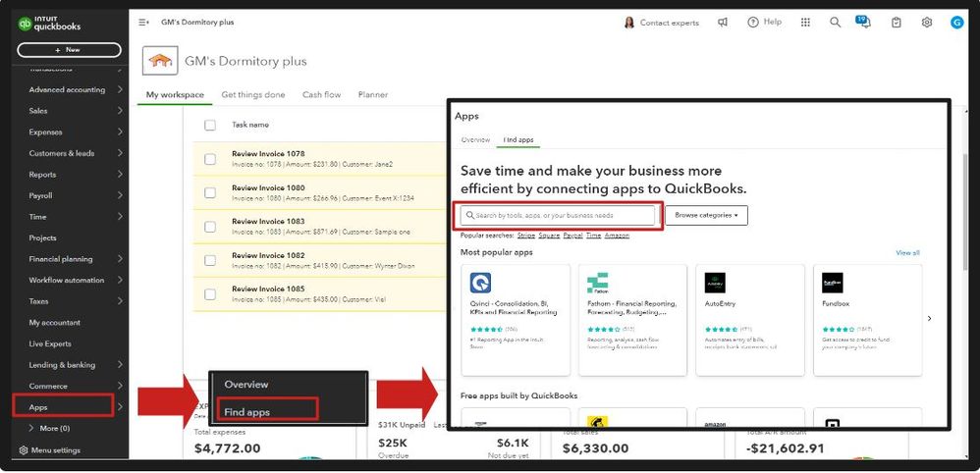
Task: Expand the Expenses menu
Action: tap(120, 131)
